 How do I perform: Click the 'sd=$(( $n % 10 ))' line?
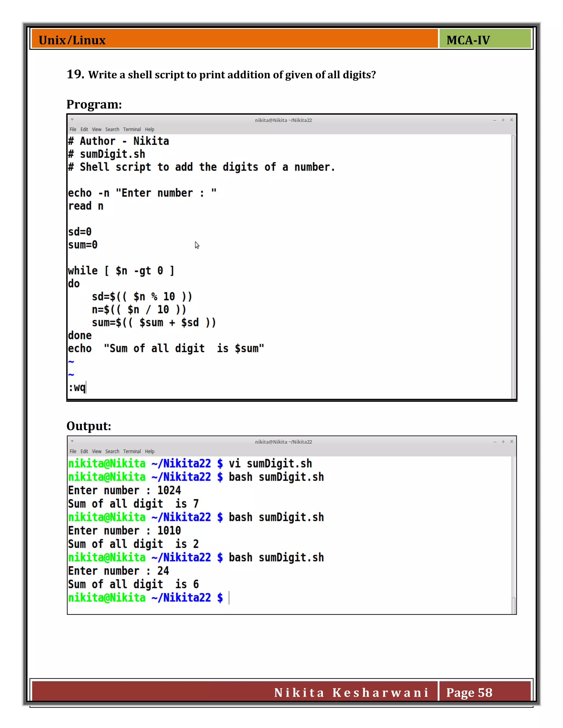[142, 297]
